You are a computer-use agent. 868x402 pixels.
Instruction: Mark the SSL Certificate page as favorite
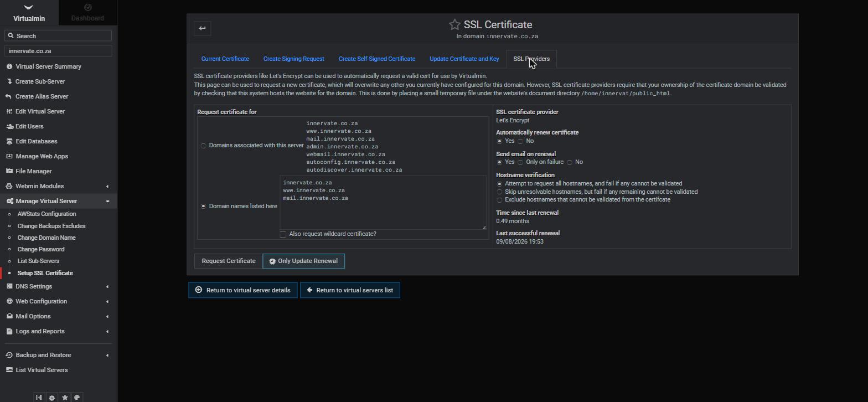[454, 24]
